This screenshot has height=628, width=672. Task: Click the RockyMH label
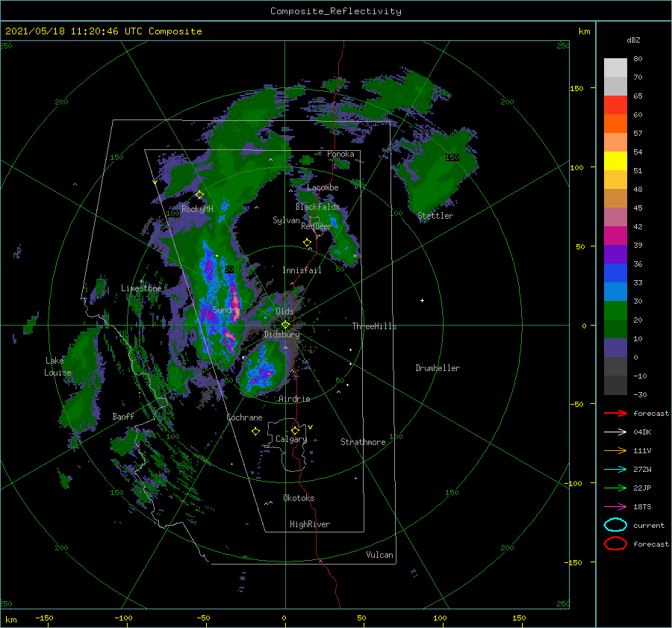(197, 209)
